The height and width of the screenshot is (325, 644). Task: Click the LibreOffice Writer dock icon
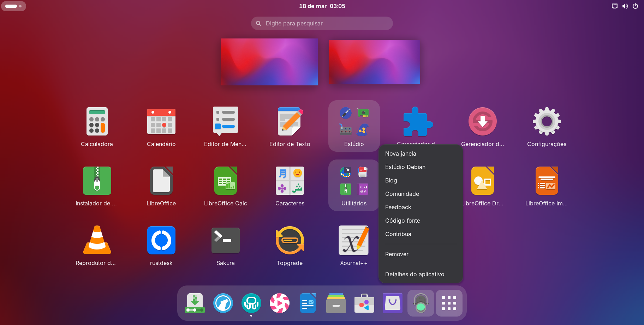pyautogui.click(x=308, y=303)
